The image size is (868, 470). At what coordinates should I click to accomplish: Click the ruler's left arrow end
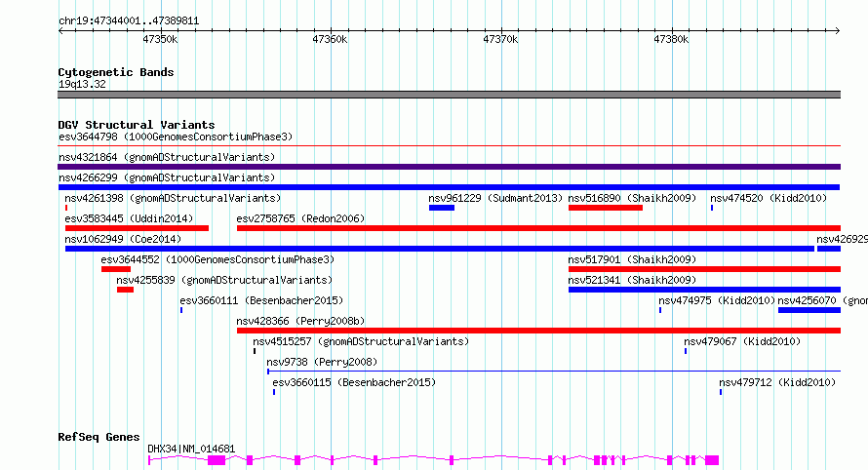[60, 30]
